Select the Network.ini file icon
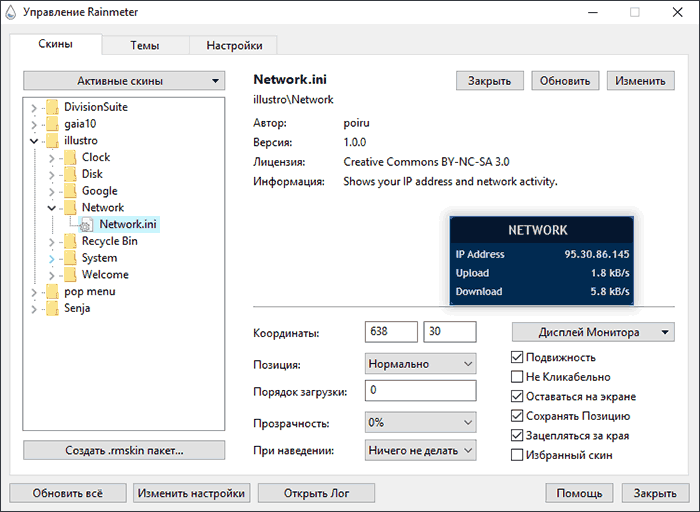The width and height of the screenshot is (700, 512). (x=86, y=225)
